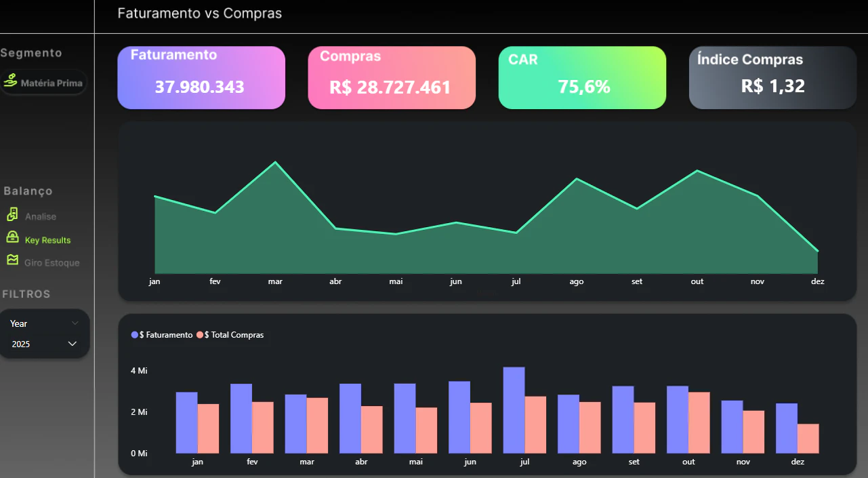
Task: Click the fev label on the line chart
Action: click(x=215, y=281)
